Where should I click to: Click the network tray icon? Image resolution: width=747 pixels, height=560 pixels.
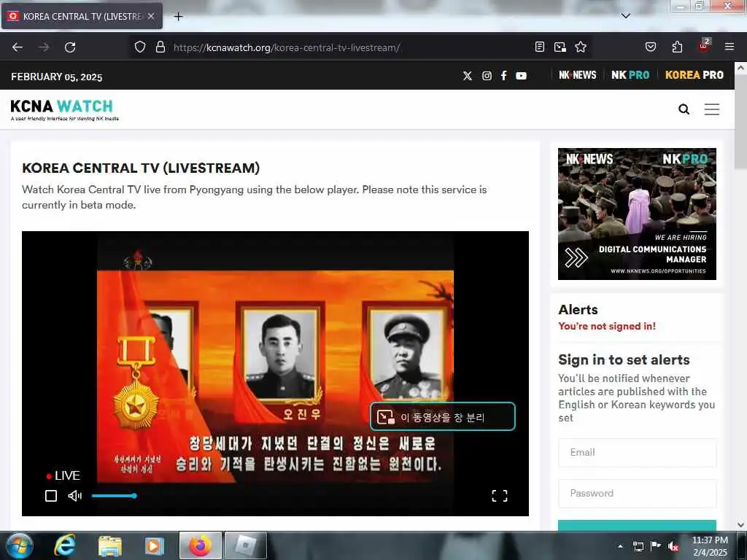coord(638,546)
